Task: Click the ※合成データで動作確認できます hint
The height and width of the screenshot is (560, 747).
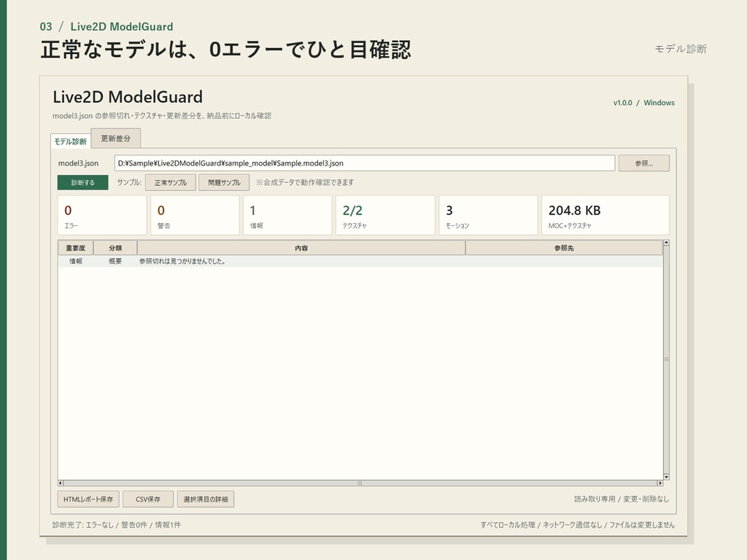Action: point(305,182)
